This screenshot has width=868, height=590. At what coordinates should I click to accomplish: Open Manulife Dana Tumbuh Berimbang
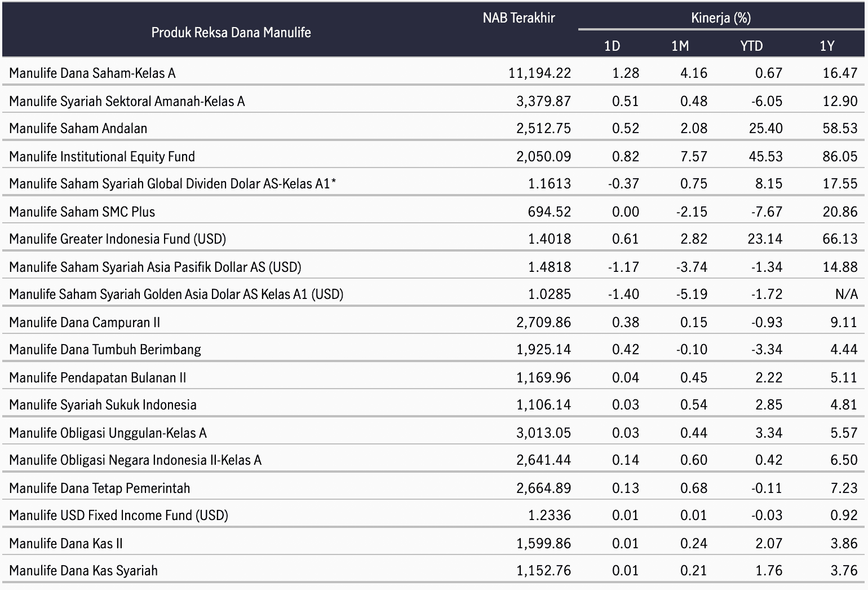105,350
